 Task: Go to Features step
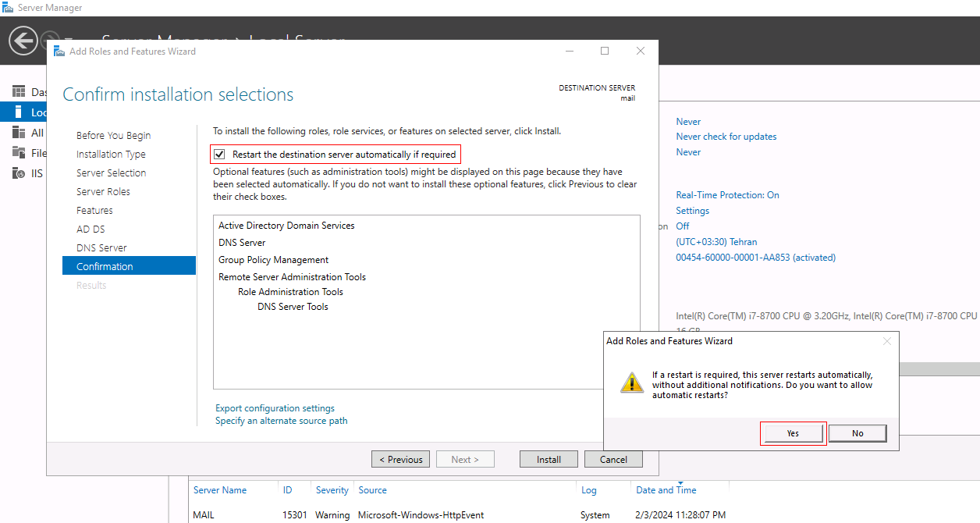coord(94,210)
